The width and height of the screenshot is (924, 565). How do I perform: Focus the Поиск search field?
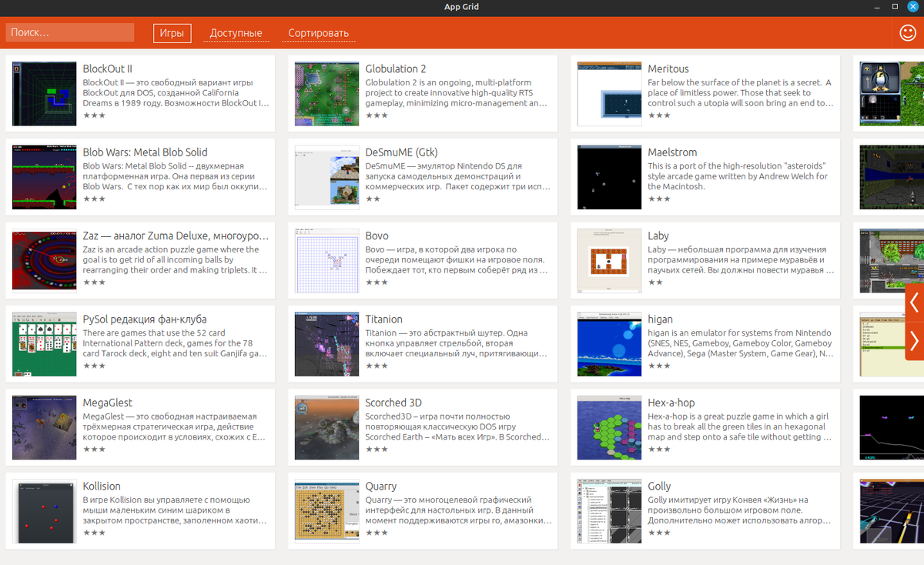[x=70, y=32]
